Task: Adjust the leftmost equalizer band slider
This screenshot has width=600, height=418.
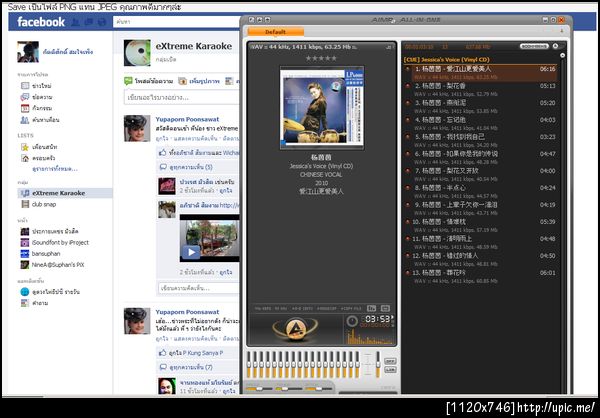Action: 249,364
